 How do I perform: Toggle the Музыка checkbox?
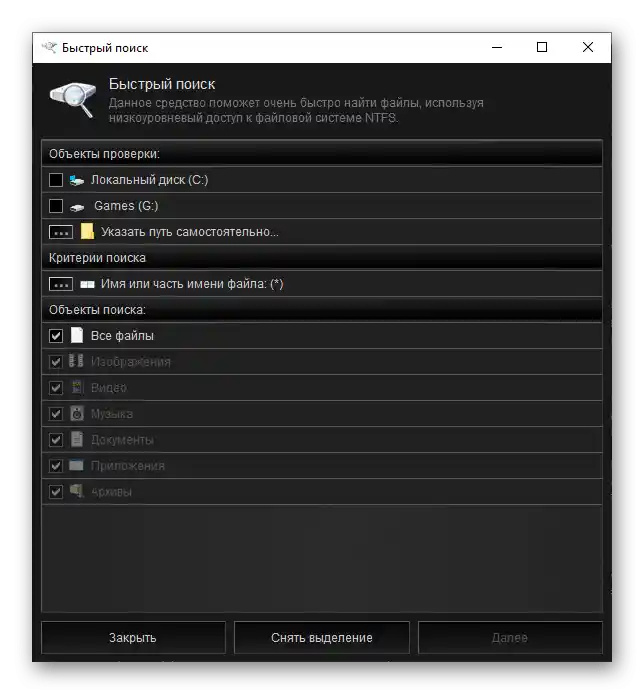[x=56, y=414]
